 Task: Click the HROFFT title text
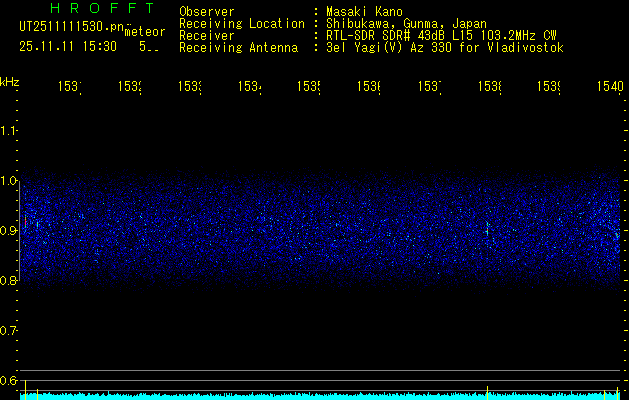point(88,9)
